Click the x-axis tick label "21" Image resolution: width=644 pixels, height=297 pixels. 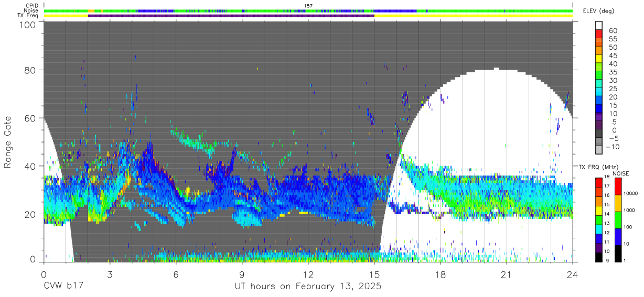point(507,274)
